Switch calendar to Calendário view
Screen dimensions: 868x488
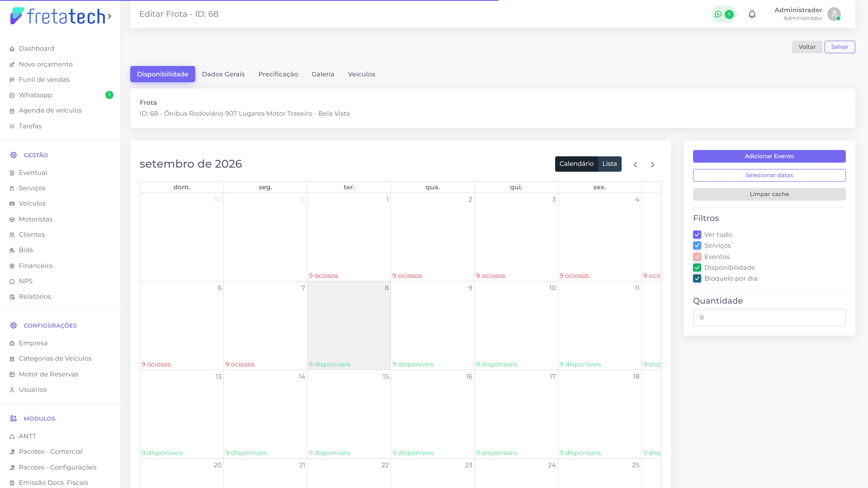(576, 164)
